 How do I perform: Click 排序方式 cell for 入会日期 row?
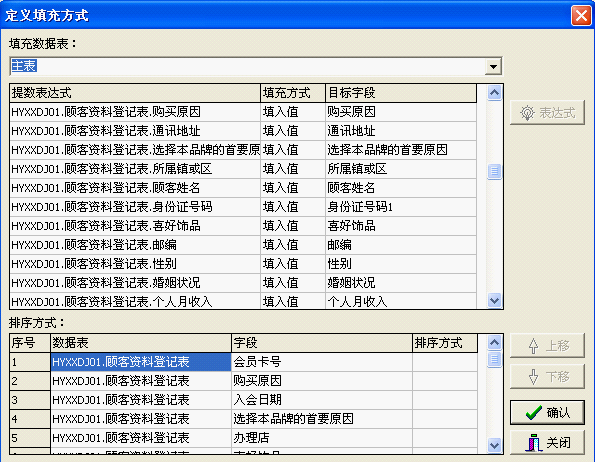445,400
